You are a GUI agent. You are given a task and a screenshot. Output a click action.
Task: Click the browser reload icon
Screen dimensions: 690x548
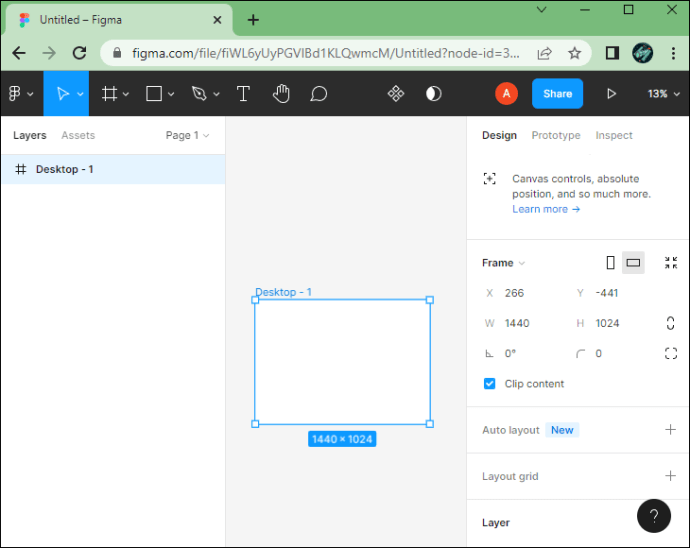point(80,53)
